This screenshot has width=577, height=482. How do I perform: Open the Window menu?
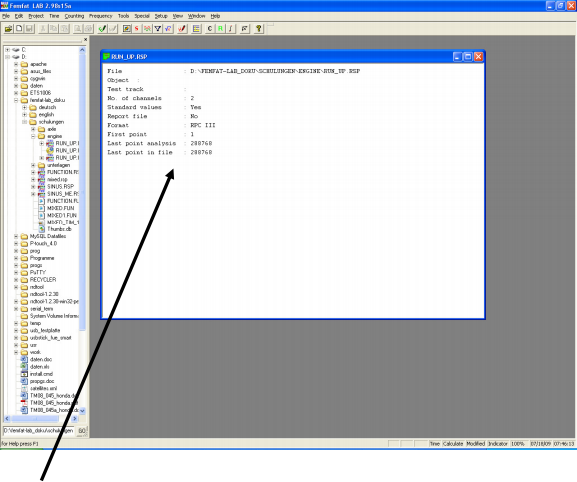tap(197, 16)
